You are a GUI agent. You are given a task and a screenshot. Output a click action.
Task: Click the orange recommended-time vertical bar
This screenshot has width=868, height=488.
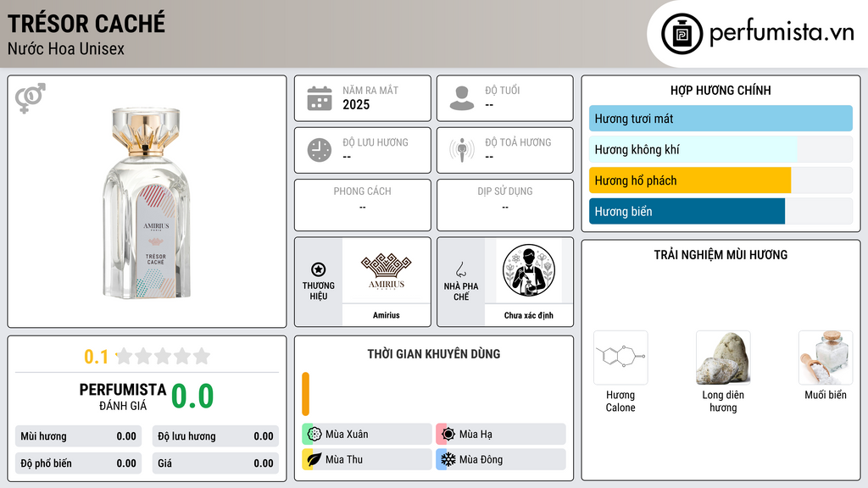(305, 394)
